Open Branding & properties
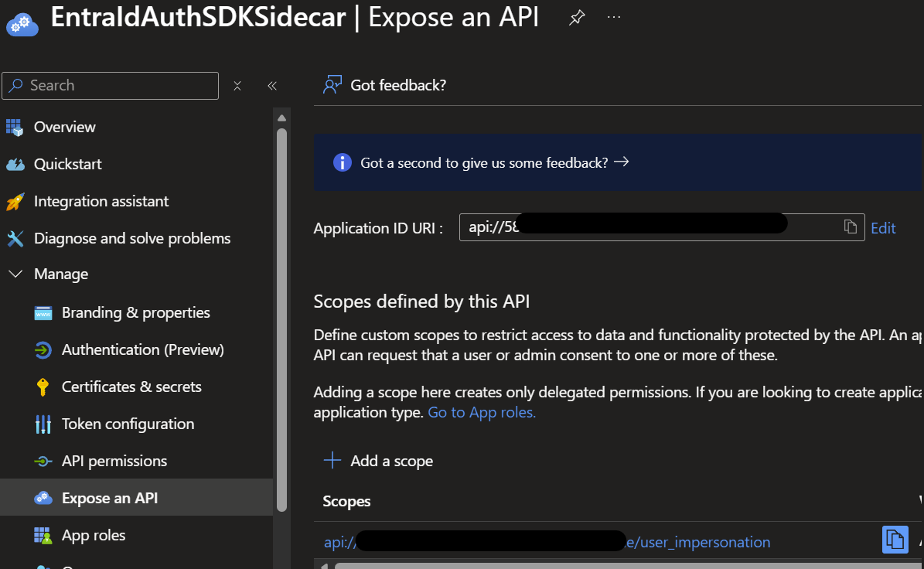924x569 pixels. 136,313
